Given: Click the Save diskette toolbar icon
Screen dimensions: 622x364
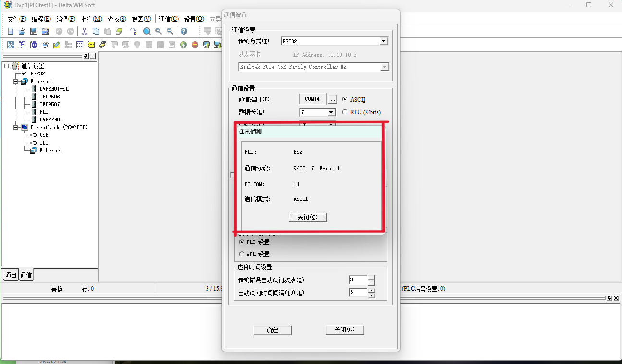Looking at the screenshot, I should point(34,31).
